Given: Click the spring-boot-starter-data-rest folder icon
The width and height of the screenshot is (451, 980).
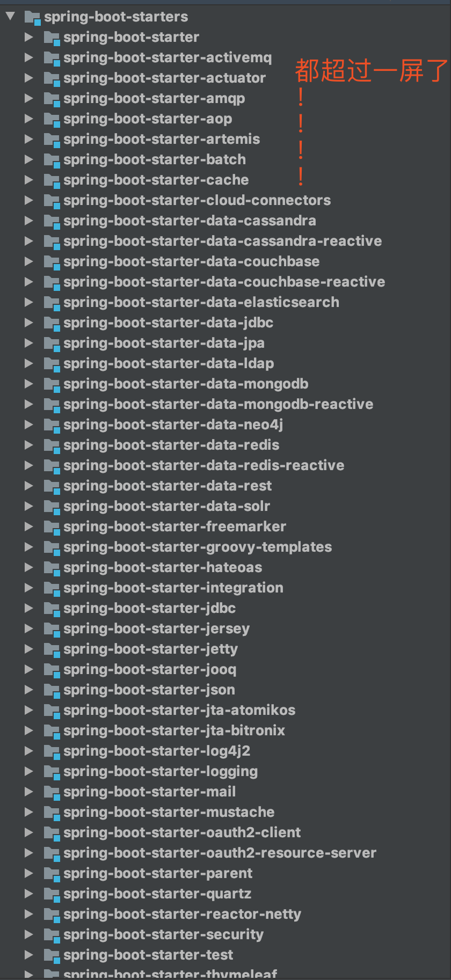Looking at the screenshot, I should pyautogui.click(x=52, y=487).
